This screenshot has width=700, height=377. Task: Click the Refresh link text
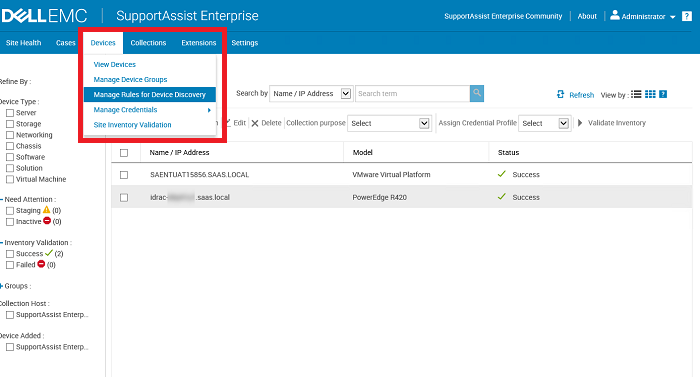click(x=582, y=95)
